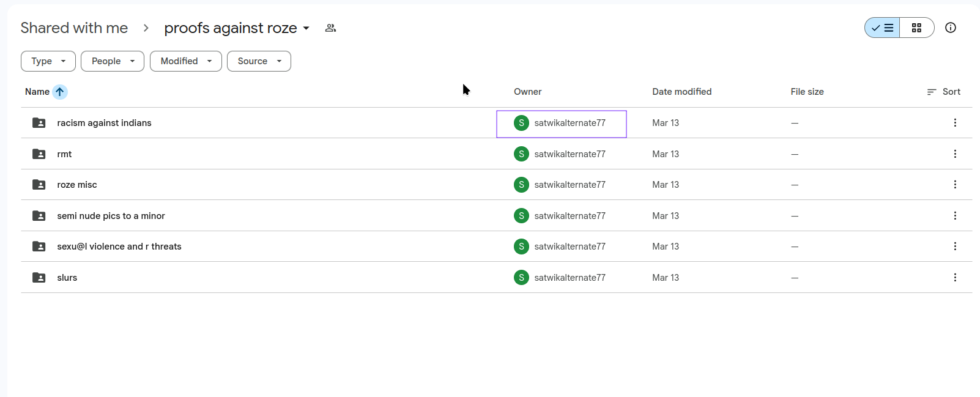This screenshot has height=397, width=980.
Task: Open the view details info icon
Action: point(951,28)
